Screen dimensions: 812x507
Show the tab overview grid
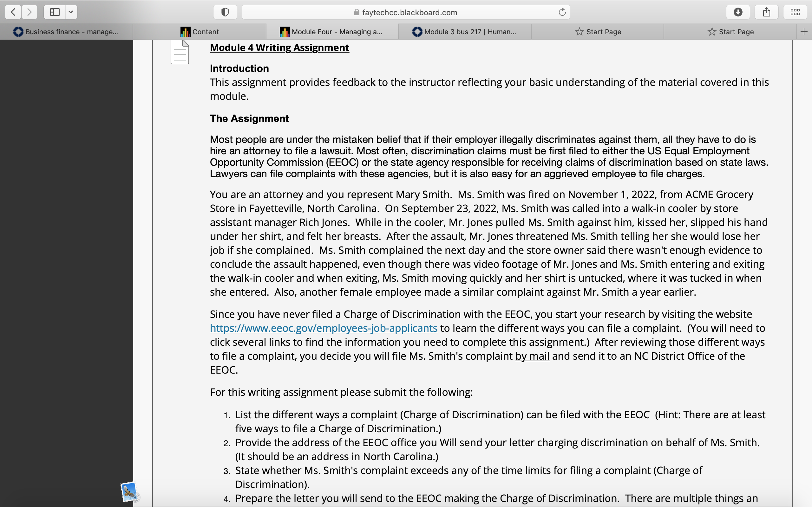pos(795,12)
